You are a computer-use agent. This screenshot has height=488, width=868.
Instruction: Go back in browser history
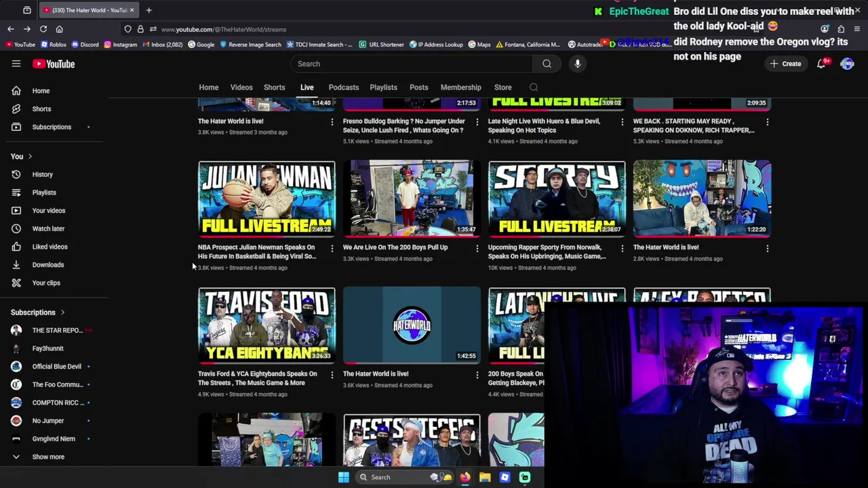click(11, 29)
